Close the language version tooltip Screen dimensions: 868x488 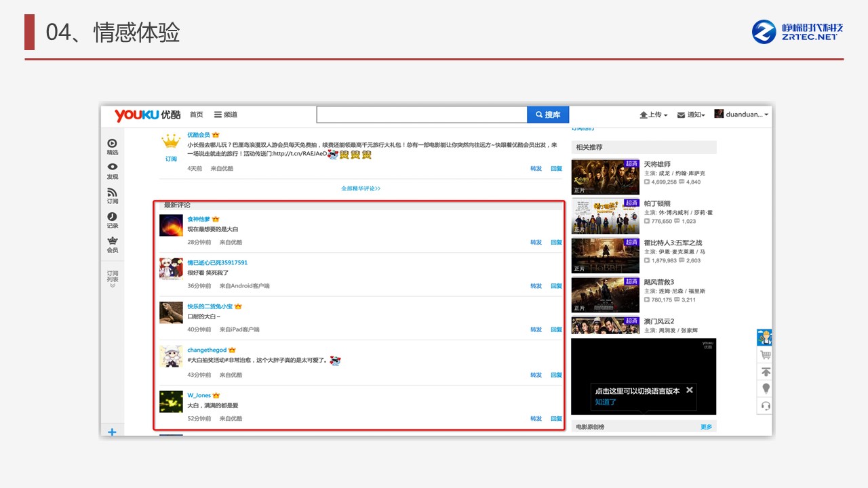[x=689, y=390]
